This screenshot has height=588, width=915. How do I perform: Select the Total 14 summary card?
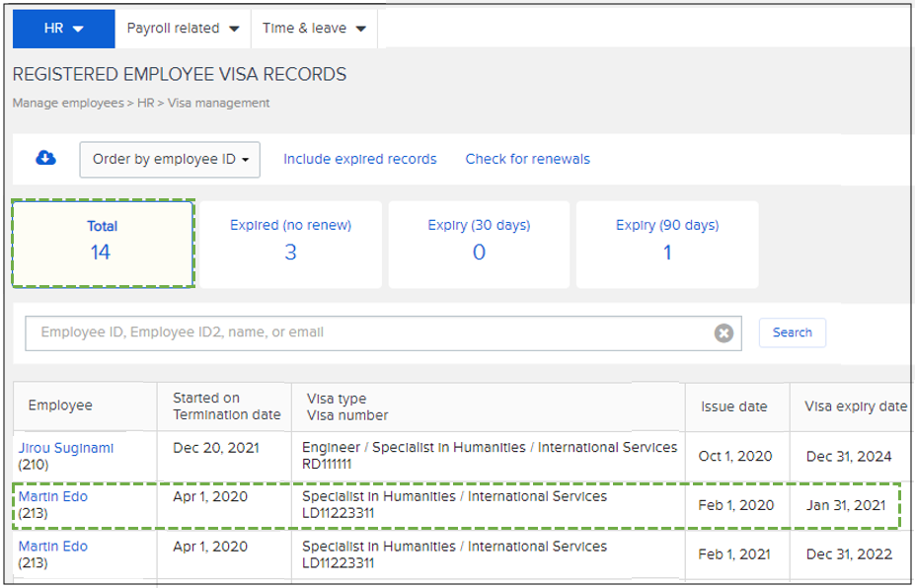(x=103, y=244)
